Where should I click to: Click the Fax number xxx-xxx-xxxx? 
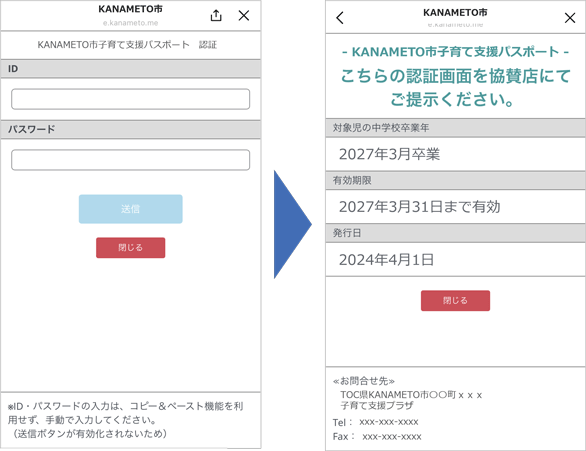[x=392, y=436]
